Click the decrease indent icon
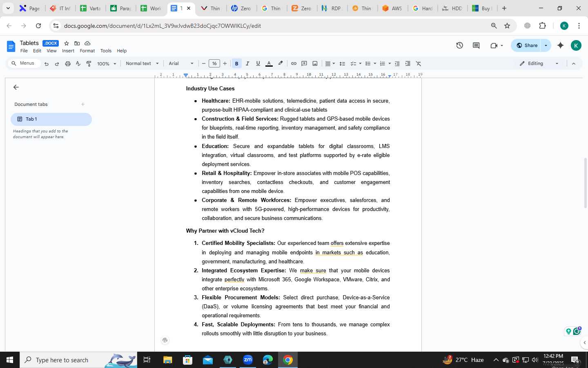The width and height of the screenshot is (588, 368). [397, 64]
